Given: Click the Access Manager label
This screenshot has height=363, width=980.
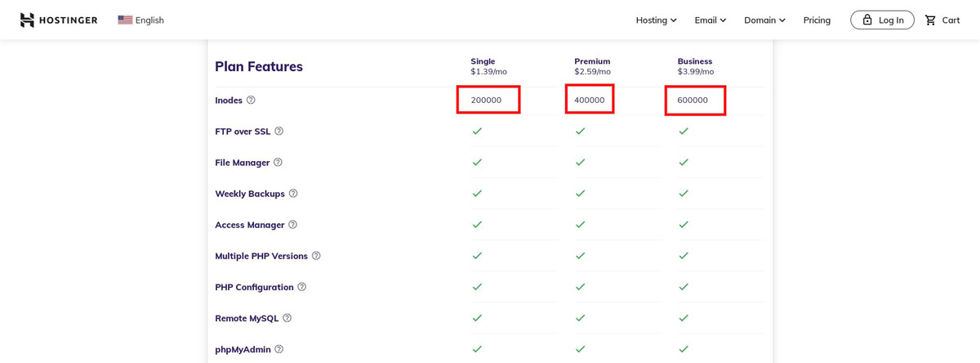Looking at the screenshot, I should click(x=250, y=224).
